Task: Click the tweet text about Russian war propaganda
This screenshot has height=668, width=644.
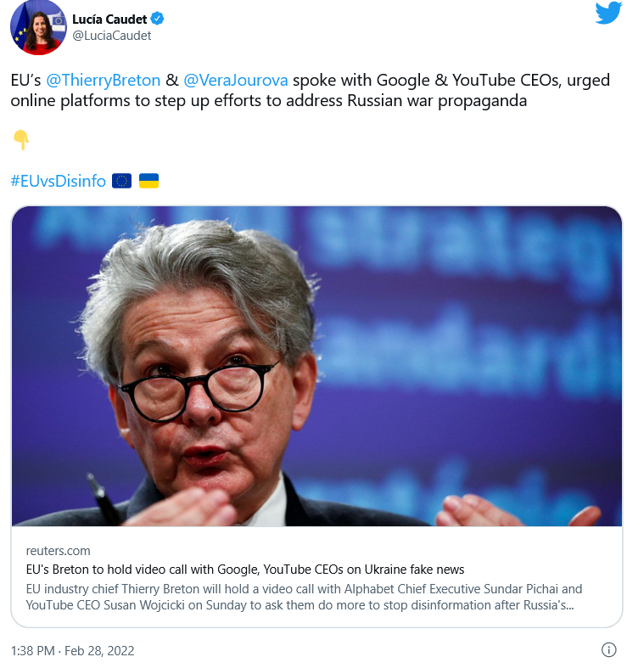Action: tap(310, 90)
